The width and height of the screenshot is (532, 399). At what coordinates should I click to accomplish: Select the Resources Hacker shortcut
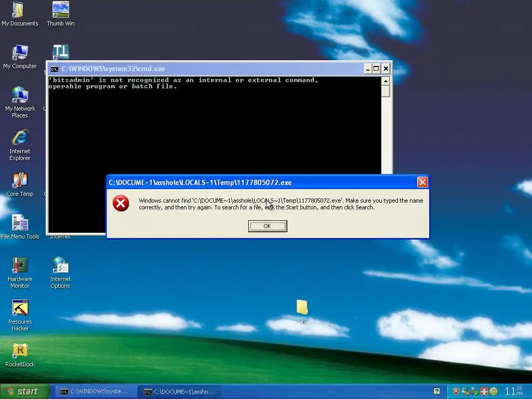pos(20,315)
